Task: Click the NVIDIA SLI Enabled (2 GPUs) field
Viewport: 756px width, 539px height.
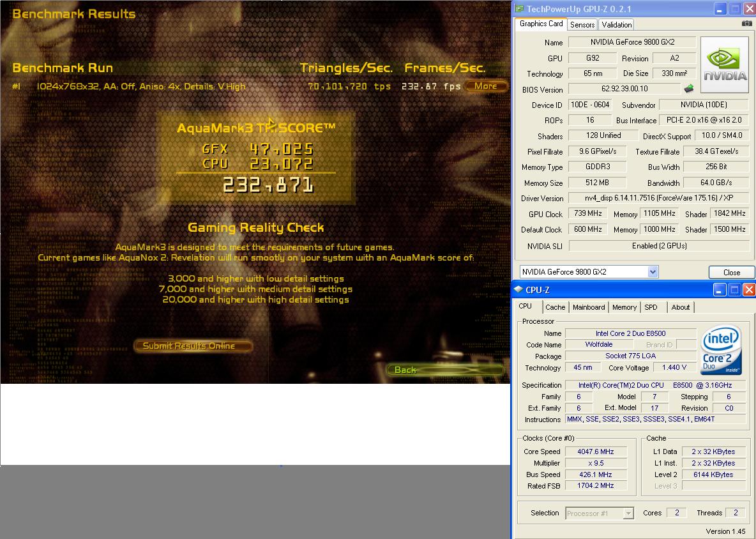Action: (x=658, y=246)
